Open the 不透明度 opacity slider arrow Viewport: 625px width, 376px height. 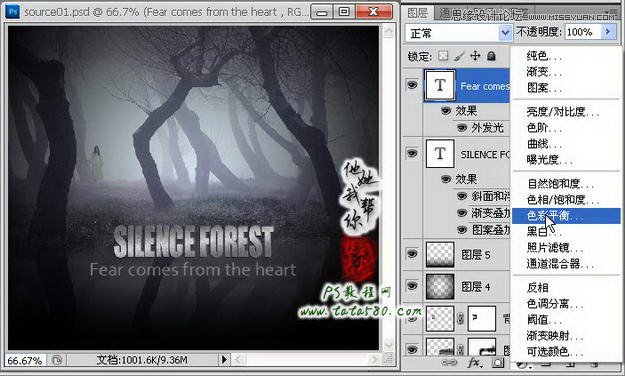click(608, 32)
